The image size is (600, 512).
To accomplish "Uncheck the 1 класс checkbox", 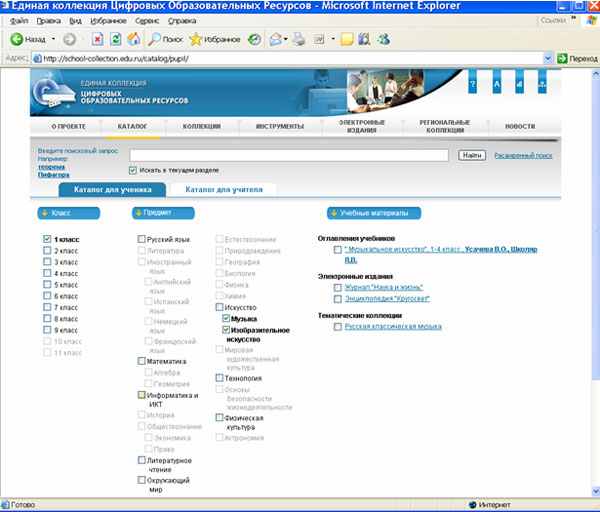I will [47, 240].
